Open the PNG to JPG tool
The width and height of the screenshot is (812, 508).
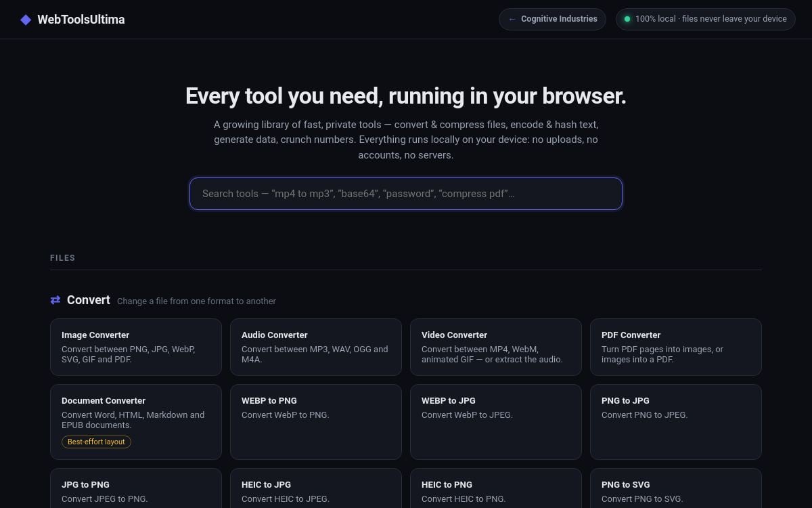click(676, 422)
